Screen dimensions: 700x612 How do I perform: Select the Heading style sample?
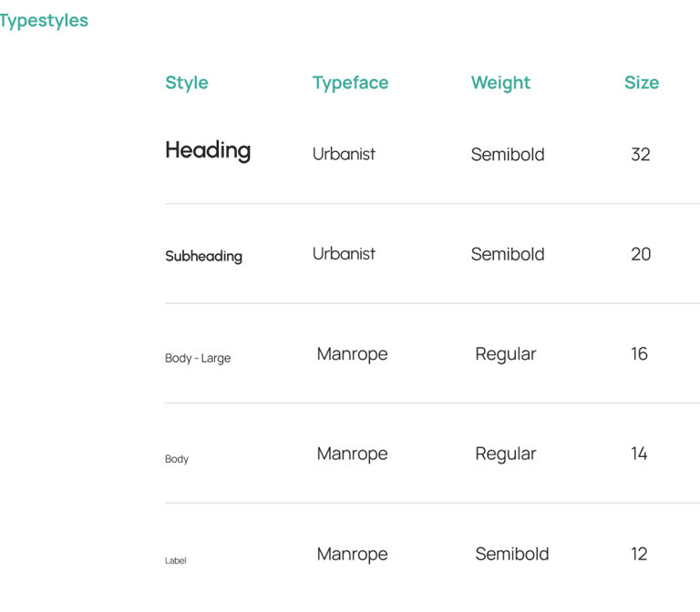click(208, 150)
